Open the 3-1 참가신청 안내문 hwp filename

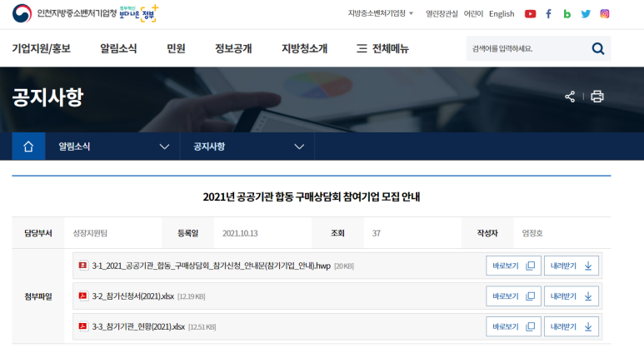[x=211, y=266]
